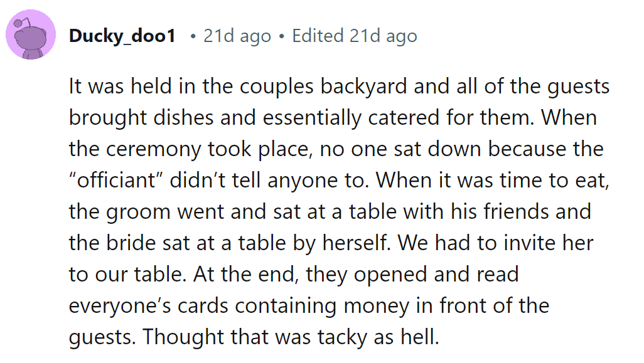
Task: Open the comment permalink via '21d ago'
Action: pyautogui.click(x=237, y=36)
